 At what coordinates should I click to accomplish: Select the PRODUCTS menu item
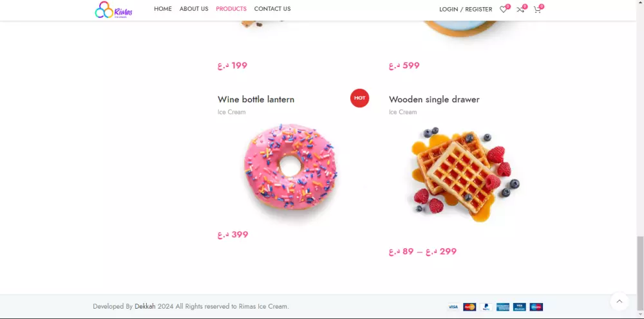[x=231, y=9]
